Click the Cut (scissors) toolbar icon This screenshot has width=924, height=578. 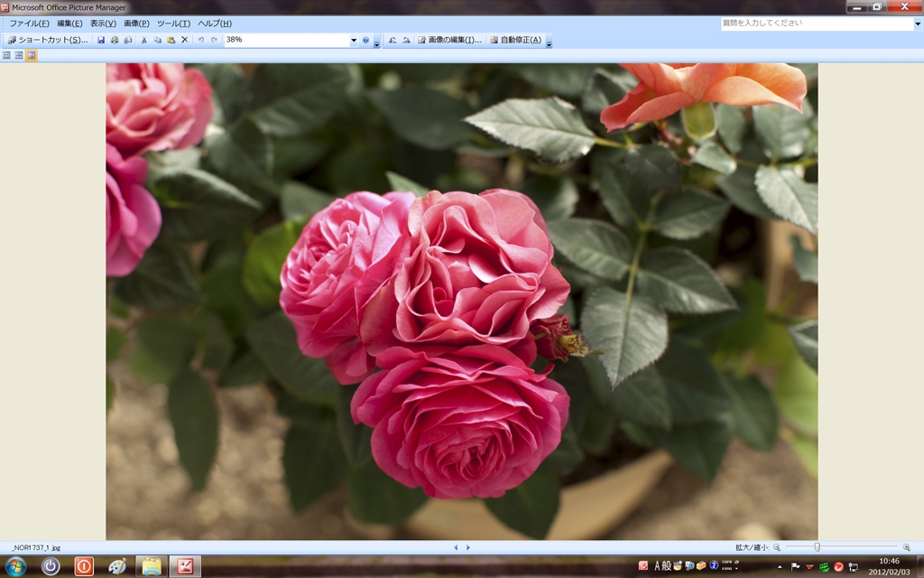[143, 40]
